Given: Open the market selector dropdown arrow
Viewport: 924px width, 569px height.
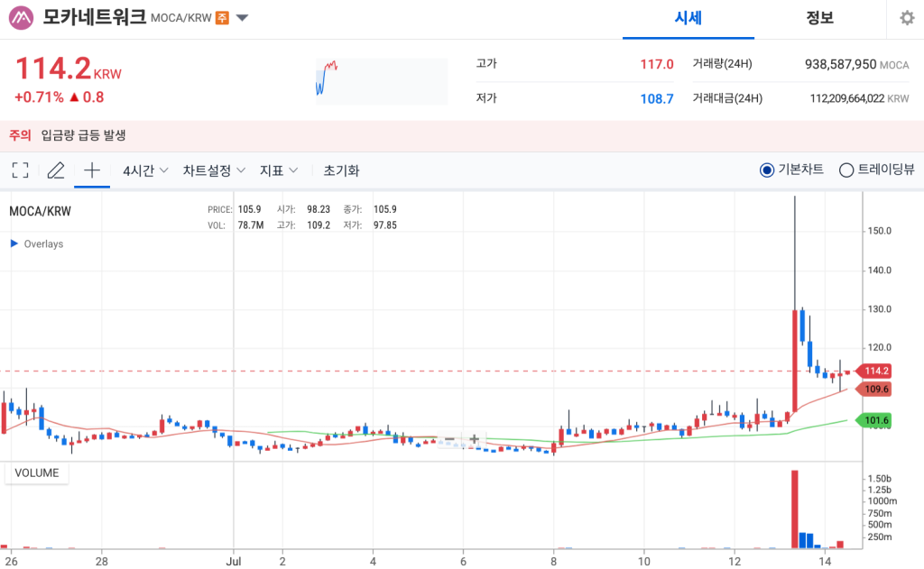Looking at the screenshot, I should (242, 18).
